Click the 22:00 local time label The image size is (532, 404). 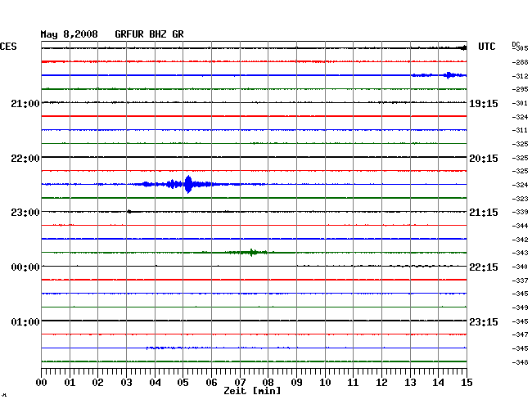pyautogui.click(x=25, y=159)
